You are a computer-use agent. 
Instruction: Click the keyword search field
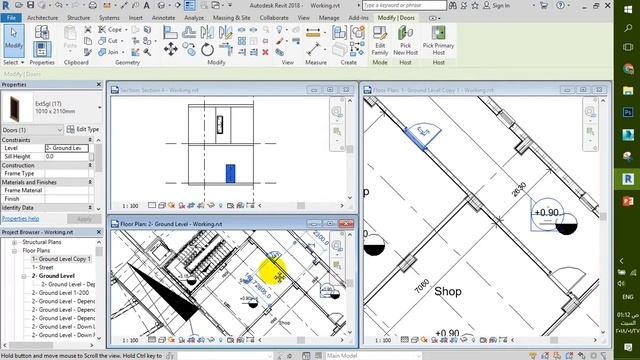pos(404,5)
